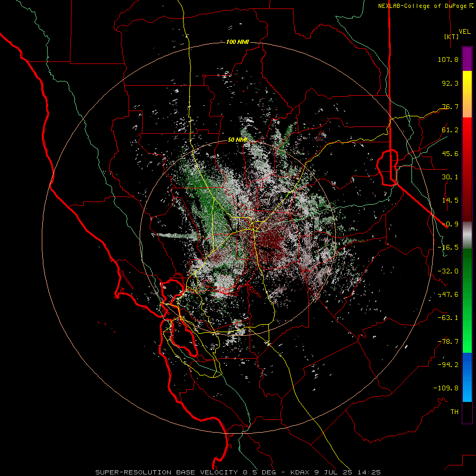Screen dimensions: 476x476
Task: Click the NEXLAB-College of DuPage title text
Action: 423,6
